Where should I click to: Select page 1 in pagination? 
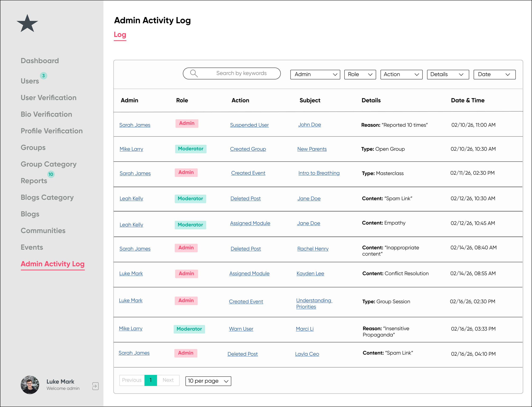[x=150, y=380]
